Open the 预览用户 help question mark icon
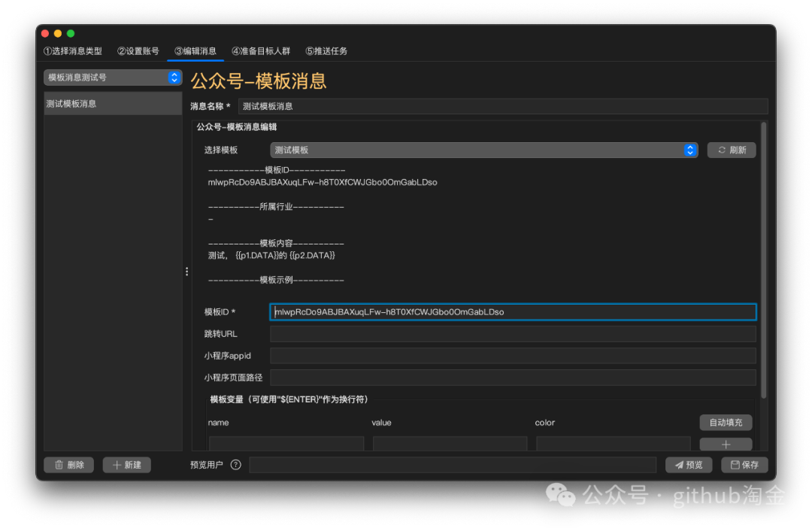The height and width of the screenshot is (528, 812). pos(235,465)
